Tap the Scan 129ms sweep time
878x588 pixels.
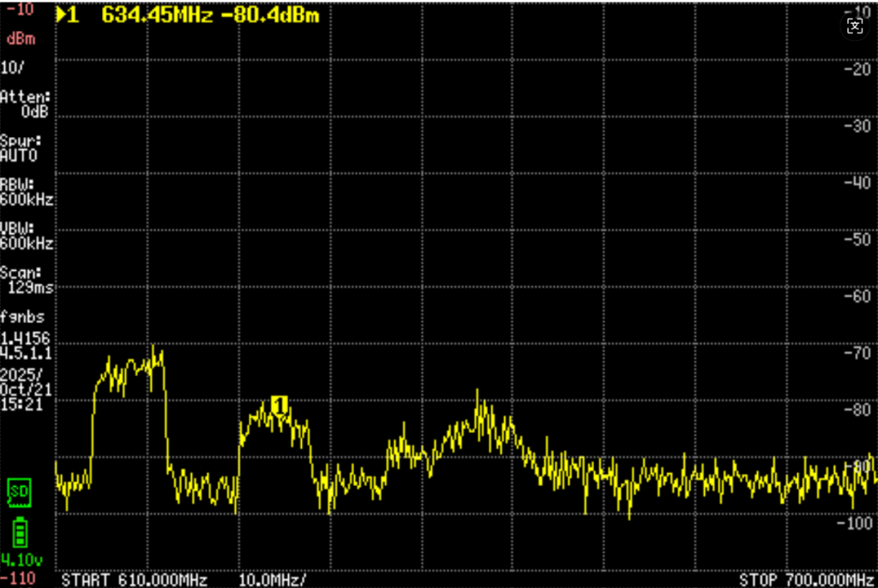pyautogui.click(x=26, y=280)
